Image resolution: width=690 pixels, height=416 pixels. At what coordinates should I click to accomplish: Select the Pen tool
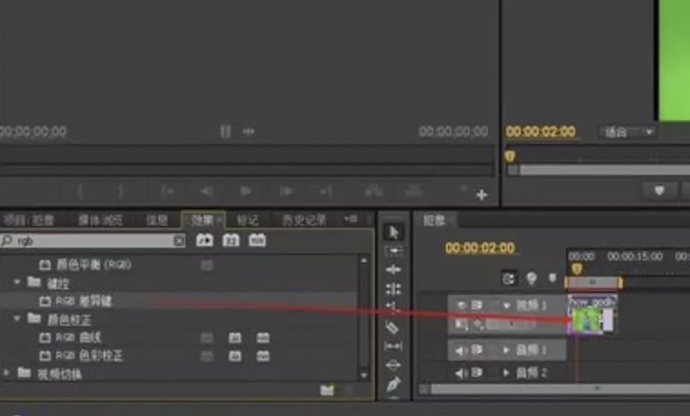pyautogui.click(x=393, y=384)
